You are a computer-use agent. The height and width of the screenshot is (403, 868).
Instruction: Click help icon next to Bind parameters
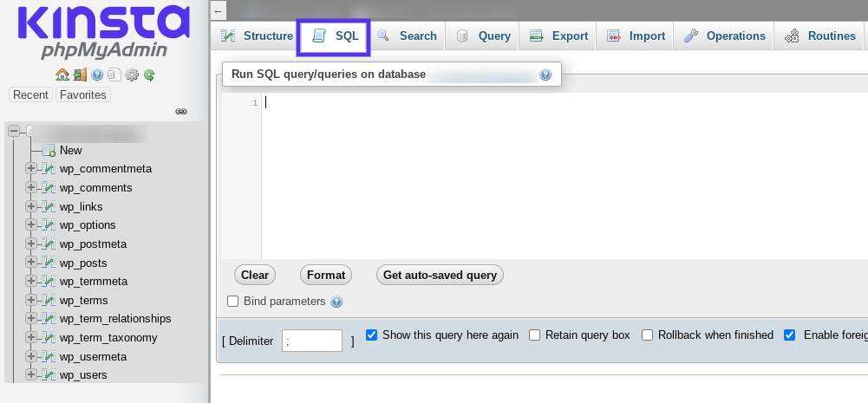[336, 302]
